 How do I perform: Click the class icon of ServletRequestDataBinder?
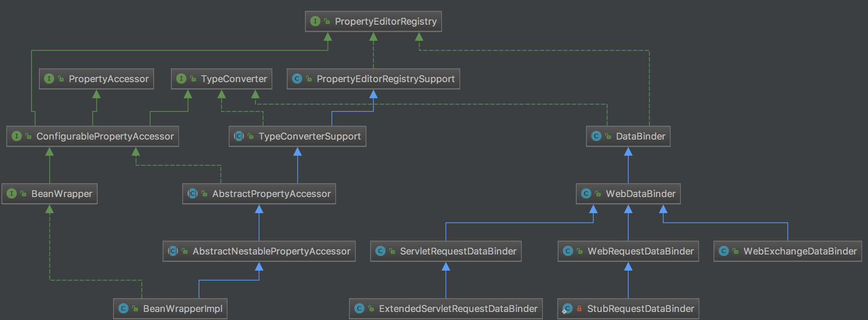(x=380, y=251)
